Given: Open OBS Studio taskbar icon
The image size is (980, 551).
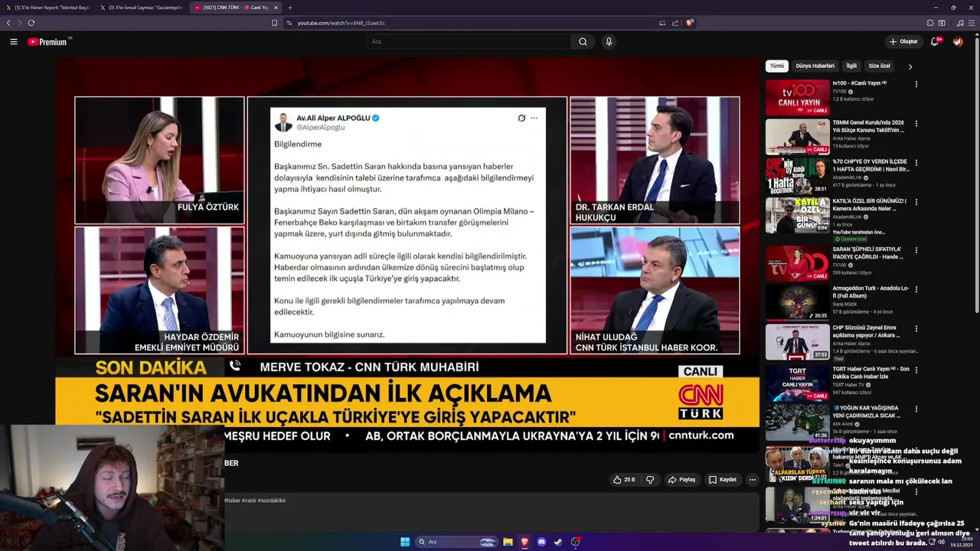Looking at the screenshot, I should pyautogui.click(x=575, y=542).
